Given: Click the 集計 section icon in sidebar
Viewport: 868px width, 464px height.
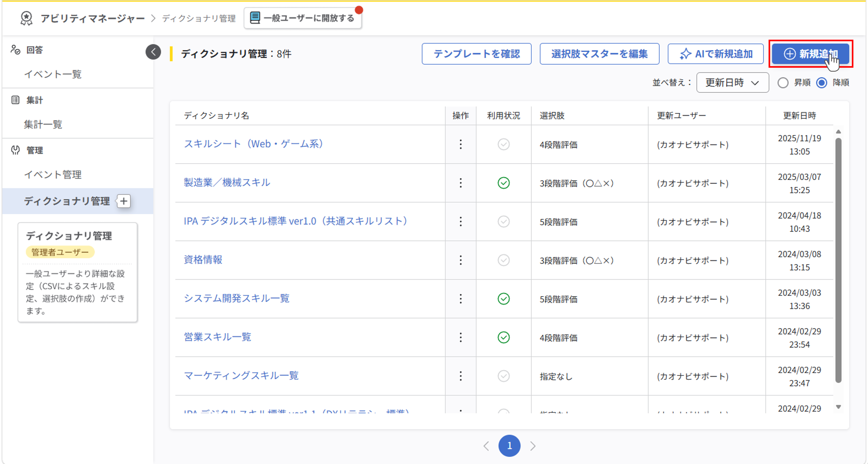Looking at the screenshot, I should tap(15, 100).
